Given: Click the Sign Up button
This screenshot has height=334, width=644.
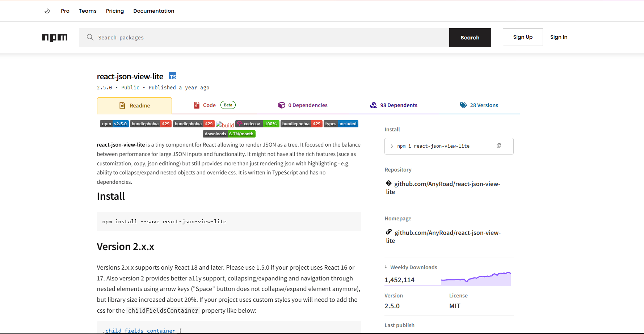Looking at the screenshot, I should pyautogui.click(x=523, y=37).
